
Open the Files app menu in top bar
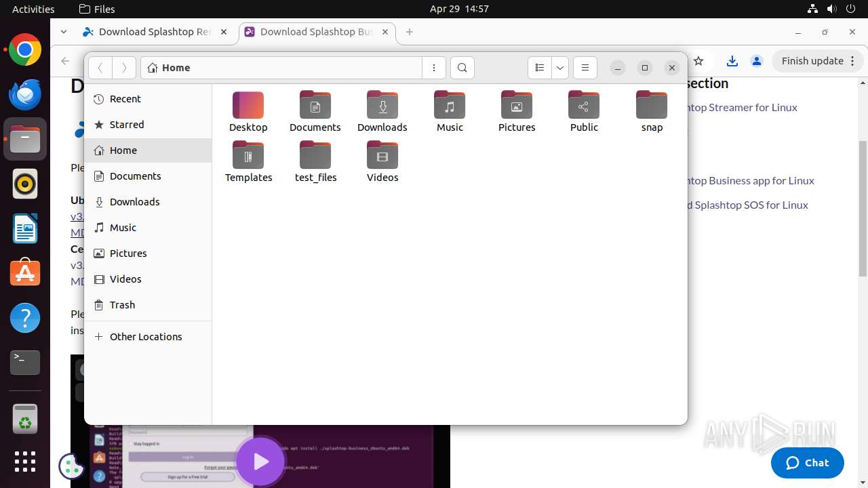[x=97, y=9]
